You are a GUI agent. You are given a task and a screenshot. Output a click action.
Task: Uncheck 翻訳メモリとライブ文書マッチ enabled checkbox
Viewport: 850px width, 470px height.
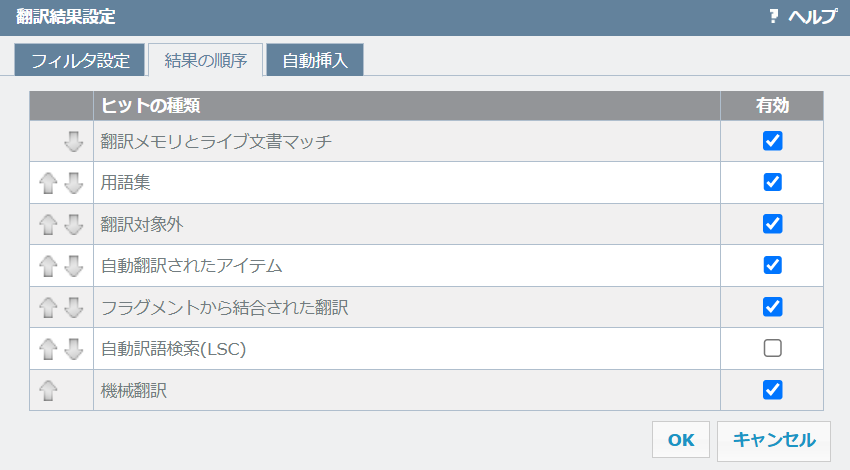772,141
